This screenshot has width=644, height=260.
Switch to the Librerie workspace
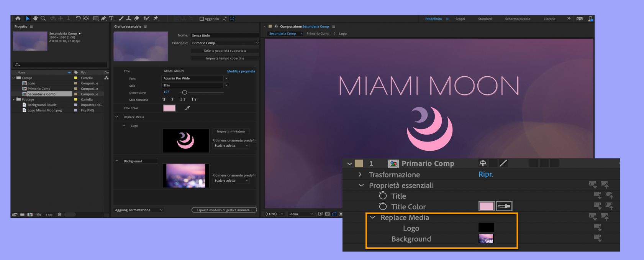[549, 19]
